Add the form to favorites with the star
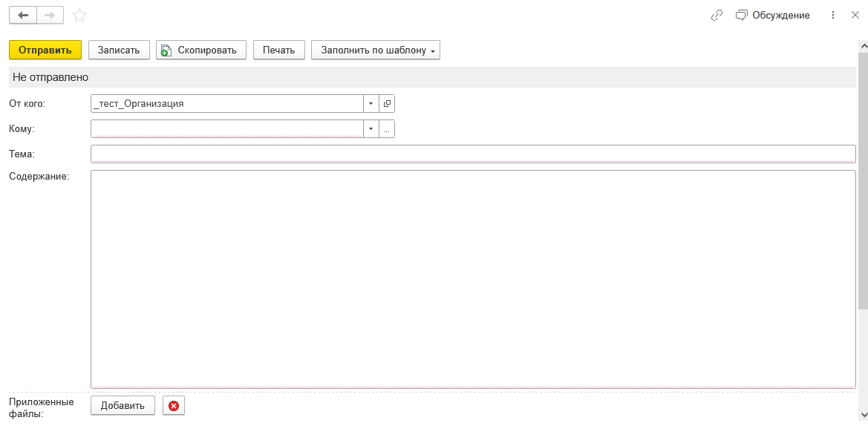The width and height of the screenshot is (868, 426). tap(79, 15)
